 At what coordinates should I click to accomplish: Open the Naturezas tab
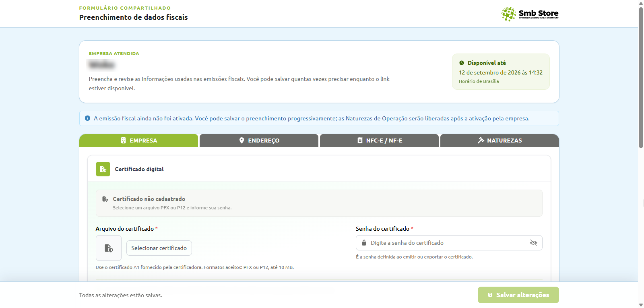[x=500, y=141]
